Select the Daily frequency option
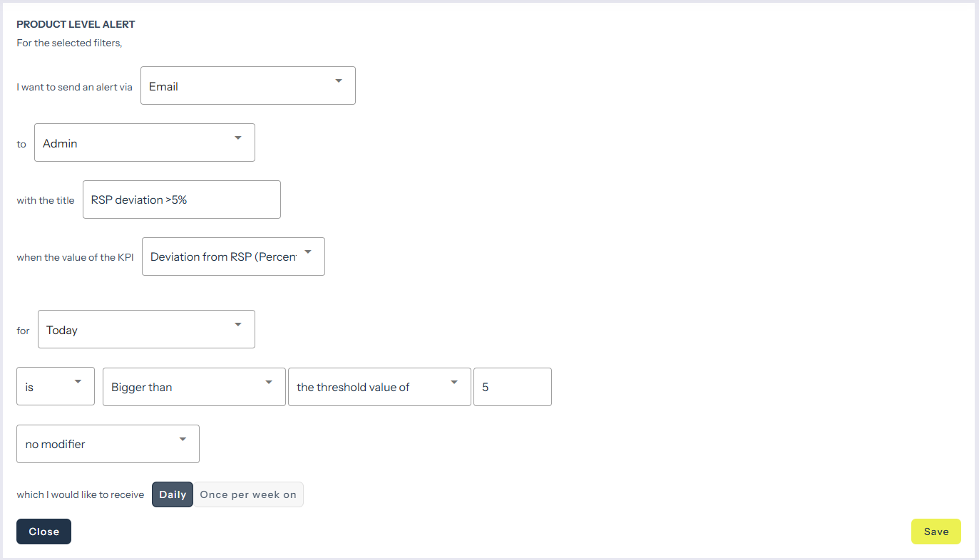The image size is (979, 560). click(173, 494)
